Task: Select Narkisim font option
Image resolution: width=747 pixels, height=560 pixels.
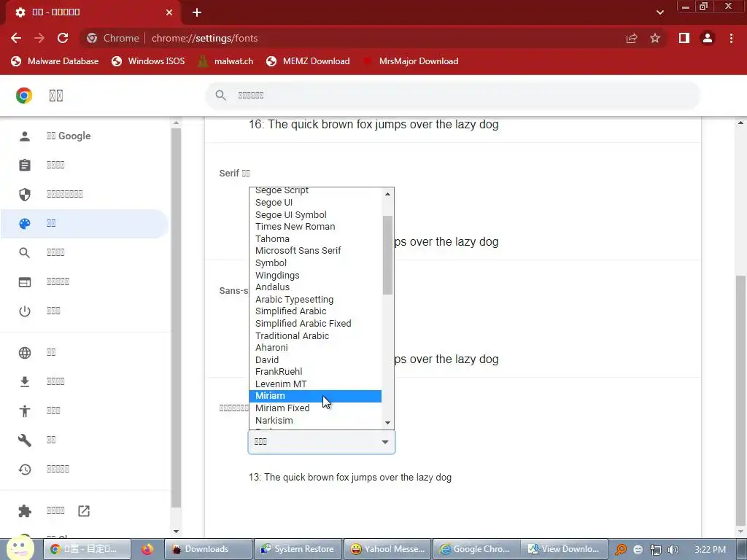Action: tap(315, 421)
